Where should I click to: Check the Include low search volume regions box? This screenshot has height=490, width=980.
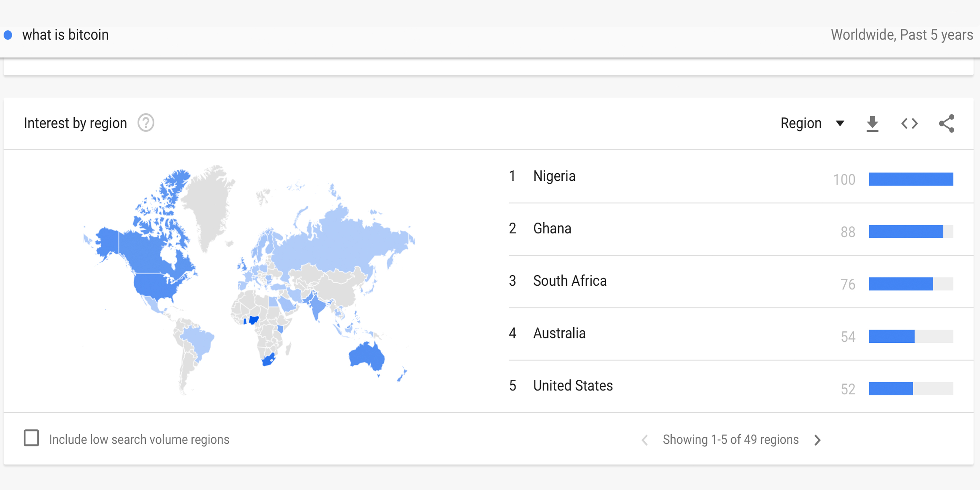(29, 439)
